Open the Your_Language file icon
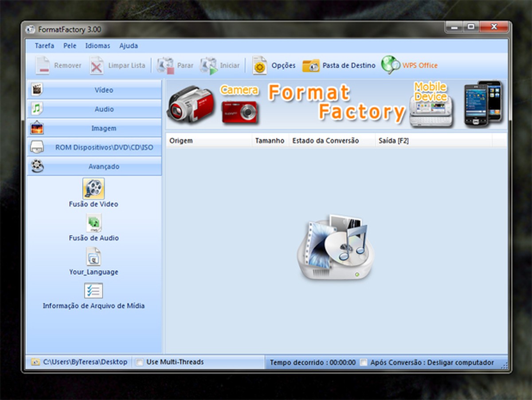Viewport: 532px width, 400px height. 94,257
